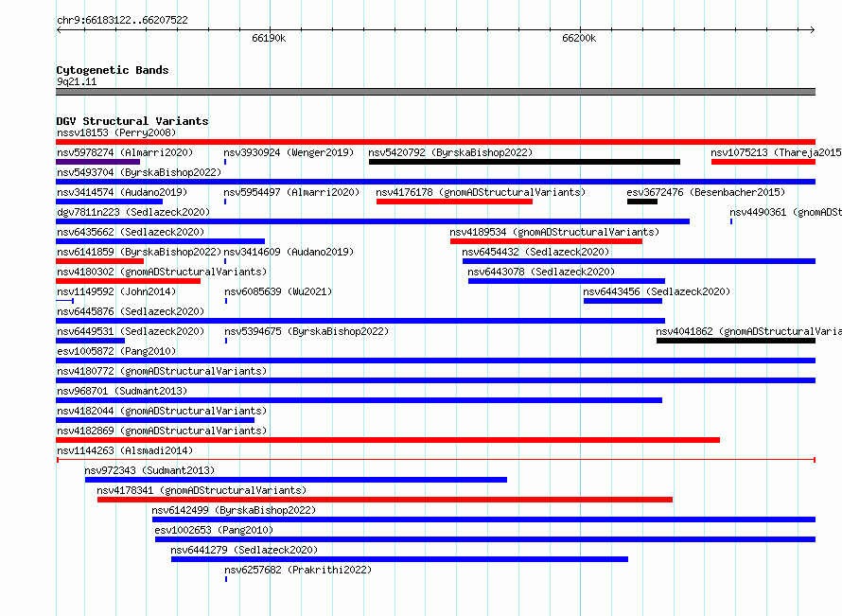
Task: Click nsv4178341 gnomAD red bar
Action: click(385, 500)
